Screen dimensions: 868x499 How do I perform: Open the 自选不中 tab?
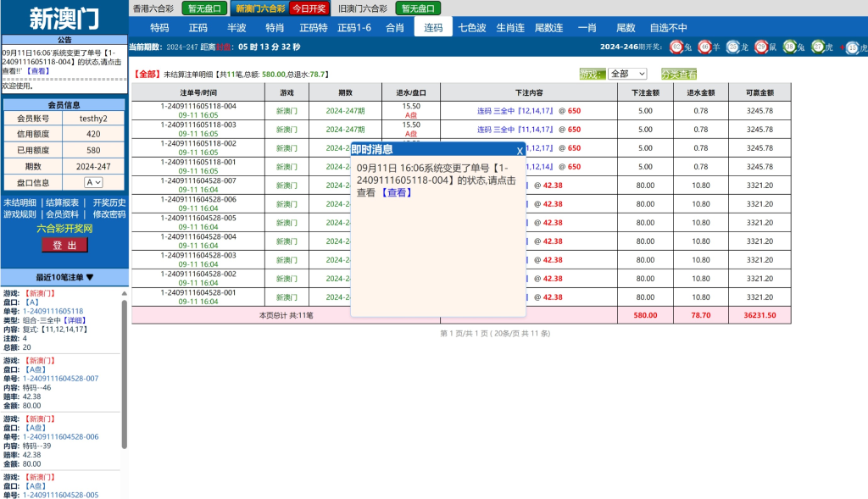(x=668, y=28)
